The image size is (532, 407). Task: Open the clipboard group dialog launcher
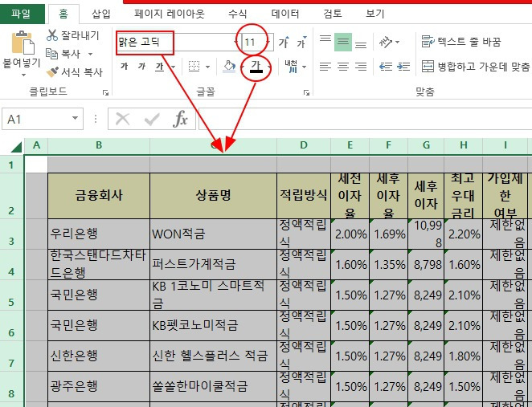tap(105, 92)
